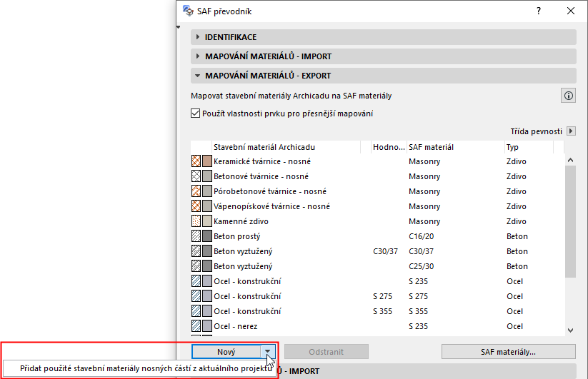Click the disabled Odstranit button
The height and width of the screenshot is (379, 588).
327,352
